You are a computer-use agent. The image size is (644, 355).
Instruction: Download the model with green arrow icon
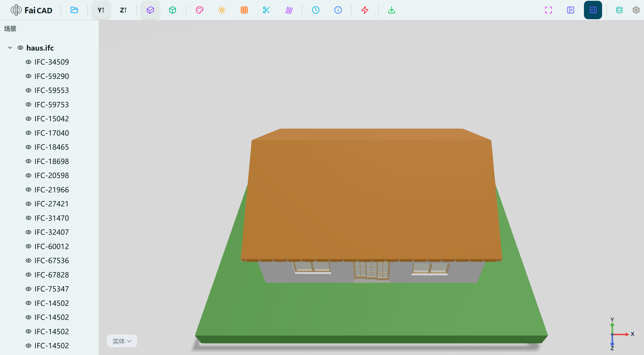pos(391,10)
